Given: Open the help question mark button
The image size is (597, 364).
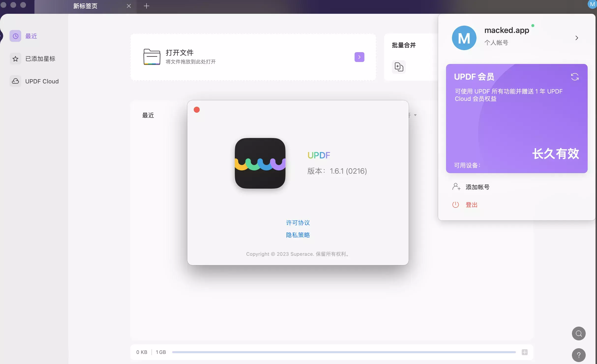Looking at the screenshot, I should click(x=579, y=355).
